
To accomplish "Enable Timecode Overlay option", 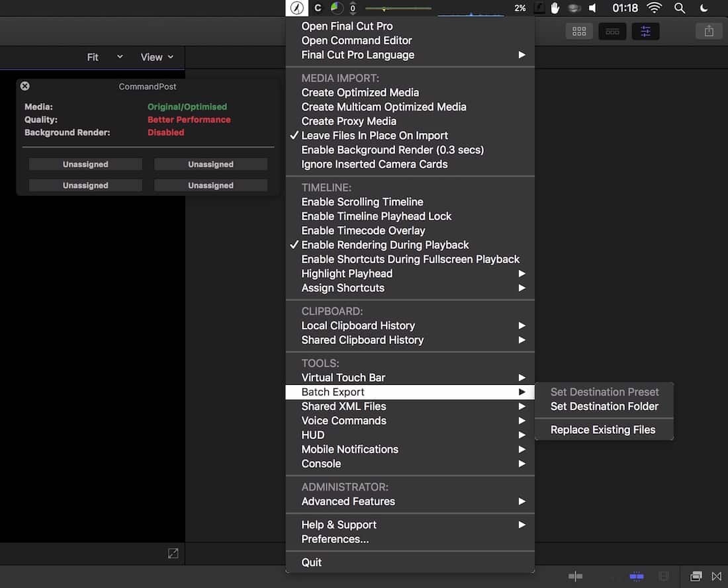I will click(x=410, y=231).
